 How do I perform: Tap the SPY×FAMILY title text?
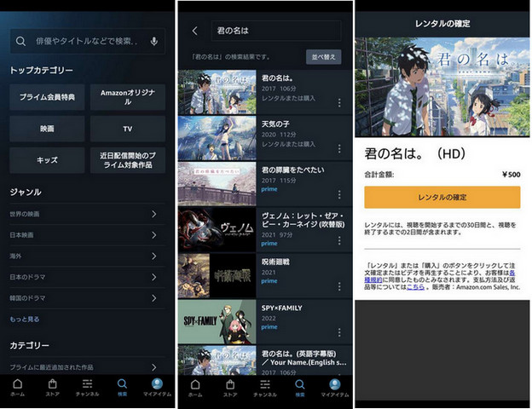click(281, 308)
